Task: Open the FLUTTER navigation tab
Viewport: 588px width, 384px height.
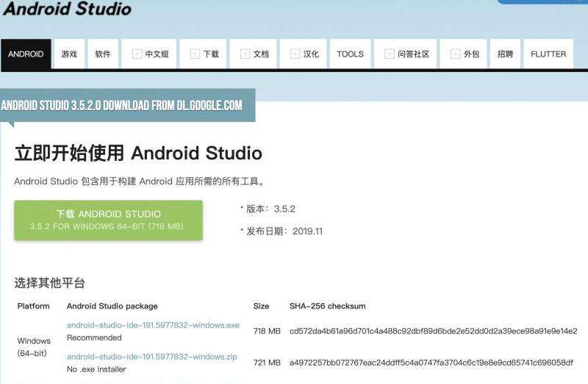Action: tap(548, 54)
